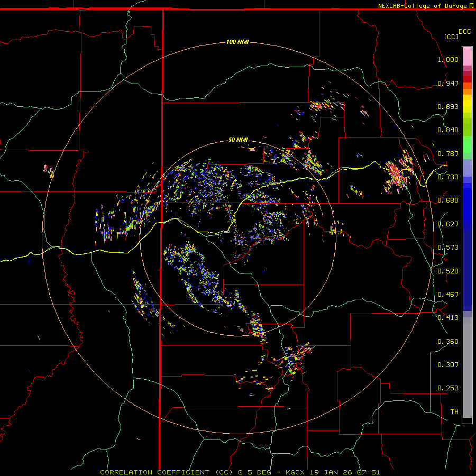476x476 pixels.
Task: Click the 07:51 timestamp in the caption
Action: click(369, 472)
